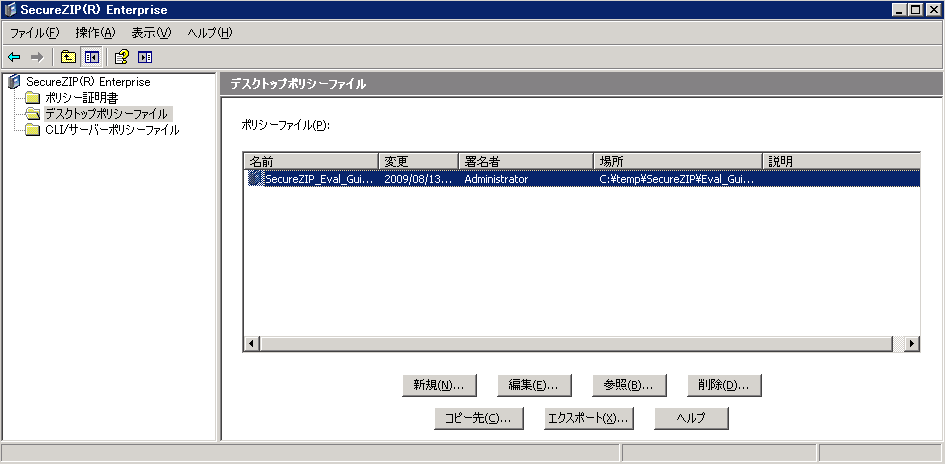The width and height of the screenshot is (945, 464).
Task: Select the CLI/サーバーポリシーファイル tree node
Action: click(111, 130)
